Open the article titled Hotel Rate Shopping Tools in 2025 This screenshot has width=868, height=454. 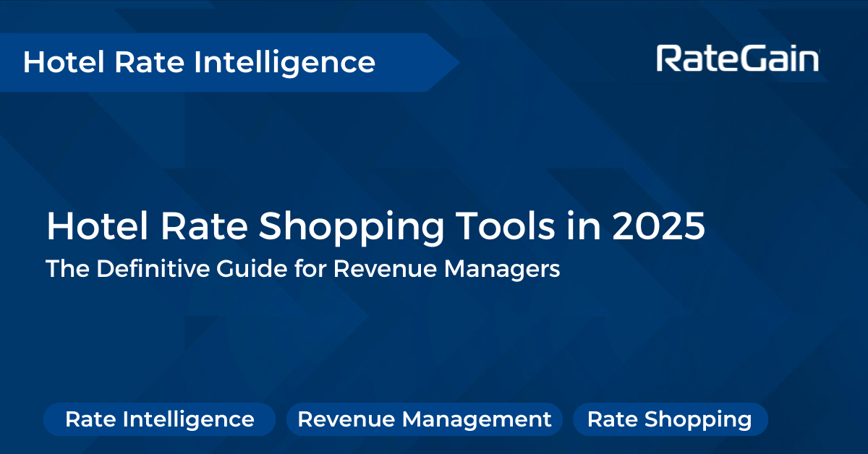tap(376, 226)
